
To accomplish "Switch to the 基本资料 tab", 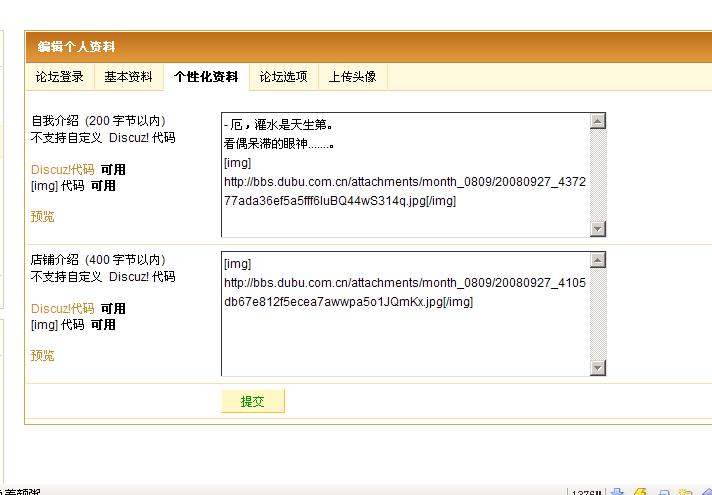I will tap(128, 77).
